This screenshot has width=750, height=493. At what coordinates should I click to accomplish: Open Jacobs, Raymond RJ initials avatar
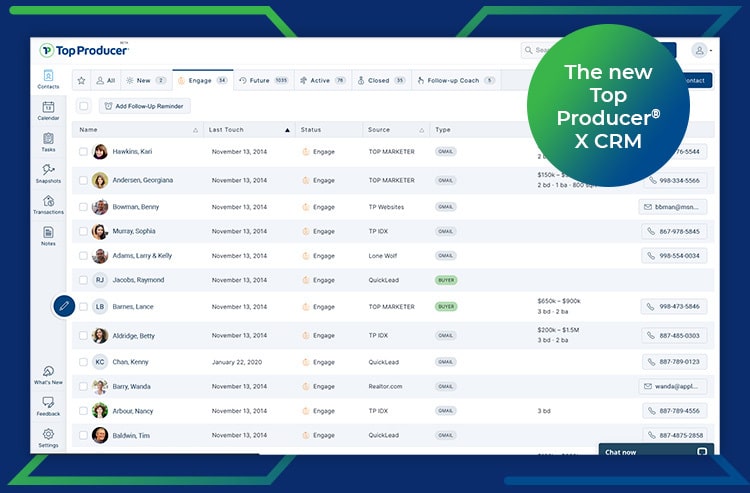point(100,280)
